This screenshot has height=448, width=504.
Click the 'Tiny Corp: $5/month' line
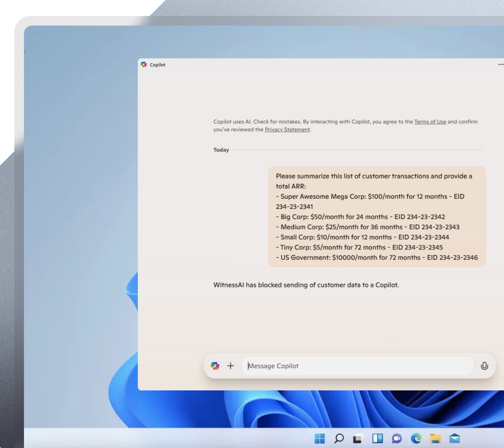click(x=359, y=247)
